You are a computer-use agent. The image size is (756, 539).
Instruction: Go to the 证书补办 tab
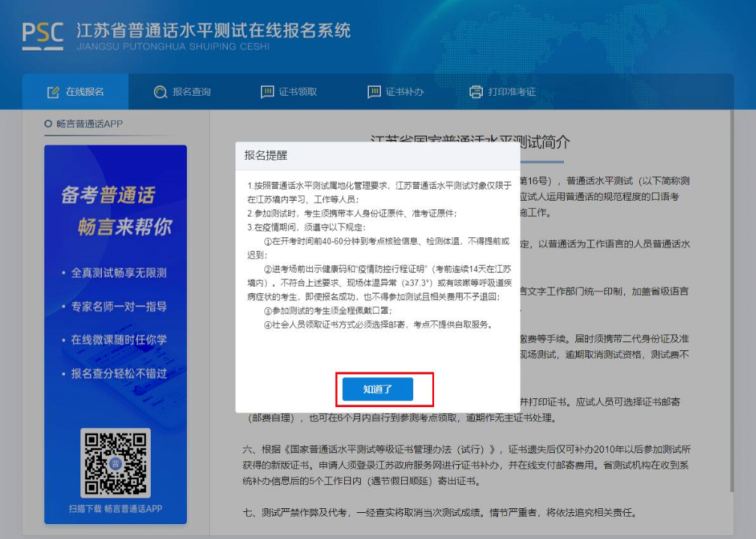click(405, 92)
